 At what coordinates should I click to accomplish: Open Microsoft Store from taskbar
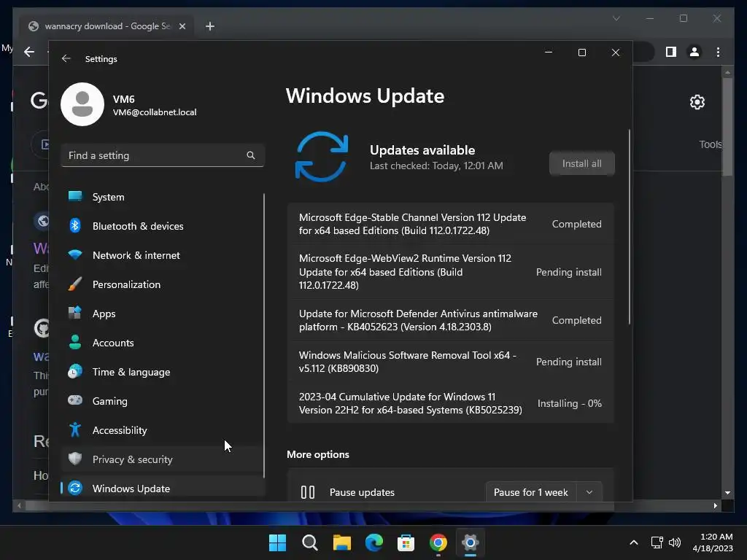(x=406, y=542)
